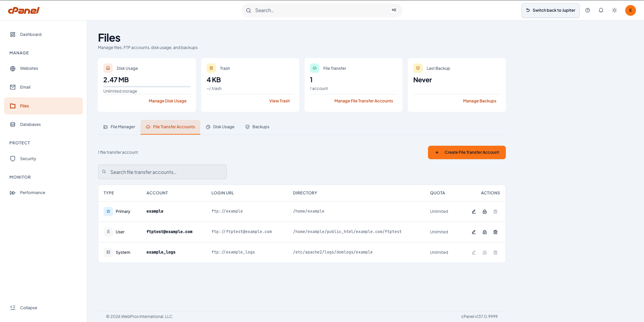Focus the top Search field
Viewport: 644px width, 322px height.
point(322,10)
